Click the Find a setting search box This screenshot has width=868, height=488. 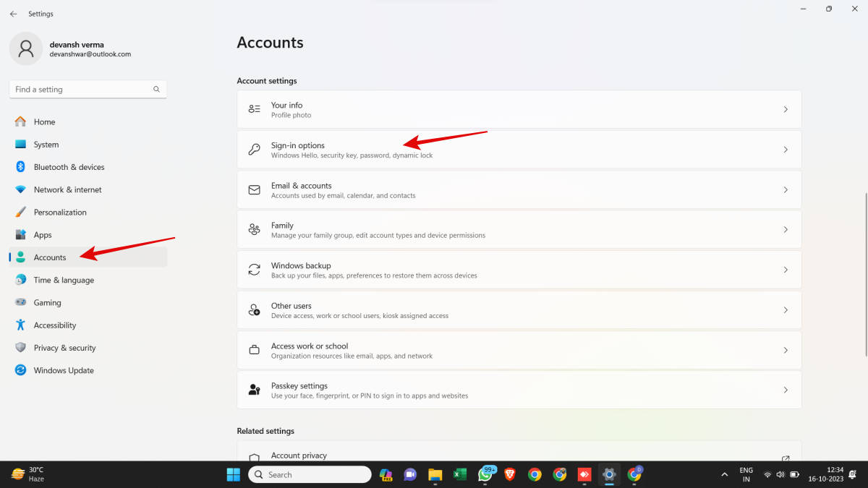pos(80,90)
